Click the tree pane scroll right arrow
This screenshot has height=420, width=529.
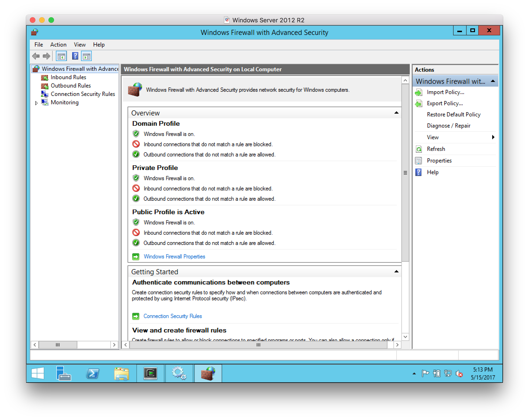pyautogui.click(x=114, y=345)
